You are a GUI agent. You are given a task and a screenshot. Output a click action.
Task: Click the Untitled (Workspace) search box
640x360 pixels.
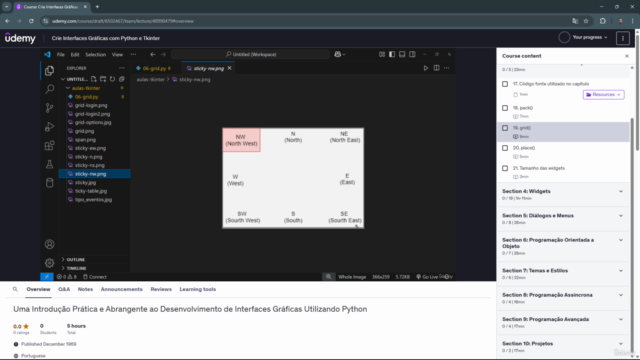tap(251, 54)
